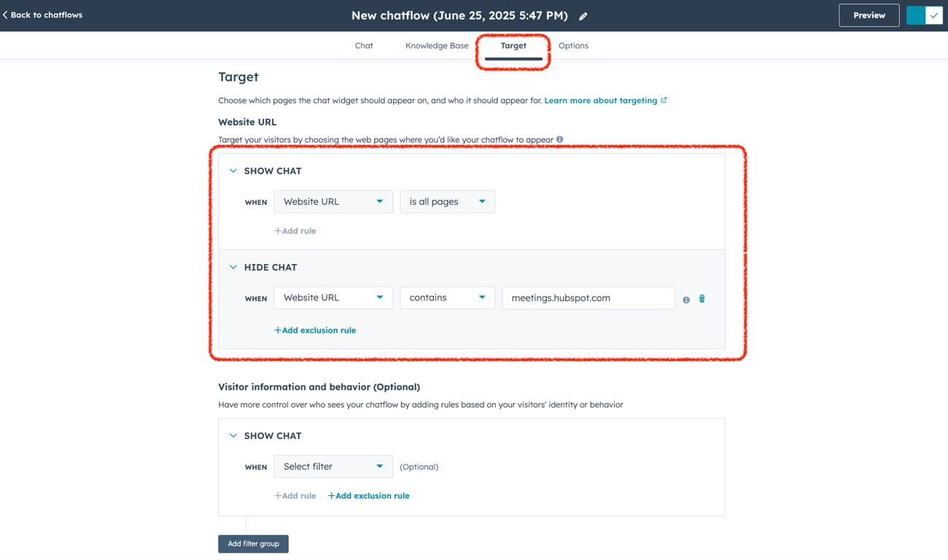Click the Preview button
This screenshot has width=948, height=560.
(x=869, y=15)
